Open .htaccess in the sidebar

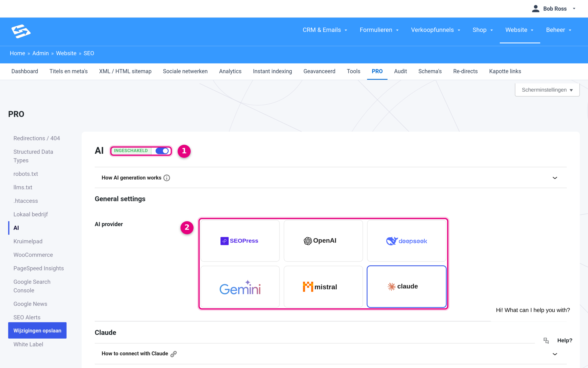(x=26, y=201)
